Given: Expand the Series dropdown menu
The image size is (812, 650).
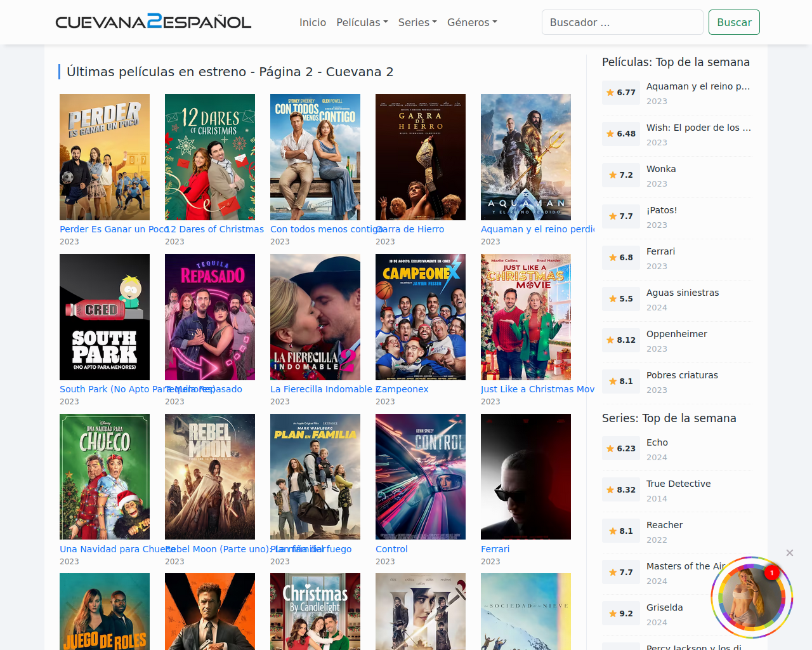Looking at the screenshot, I should pos(417,22).
